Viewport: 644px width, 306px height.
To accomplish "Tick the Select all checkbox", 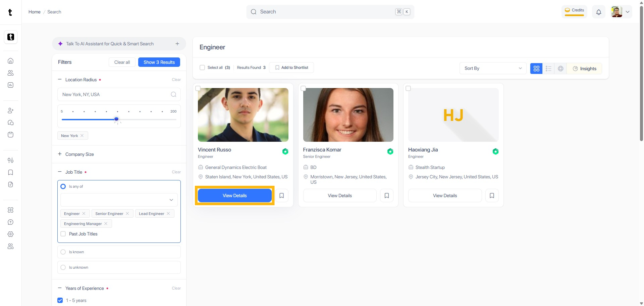I will (202, 68).
